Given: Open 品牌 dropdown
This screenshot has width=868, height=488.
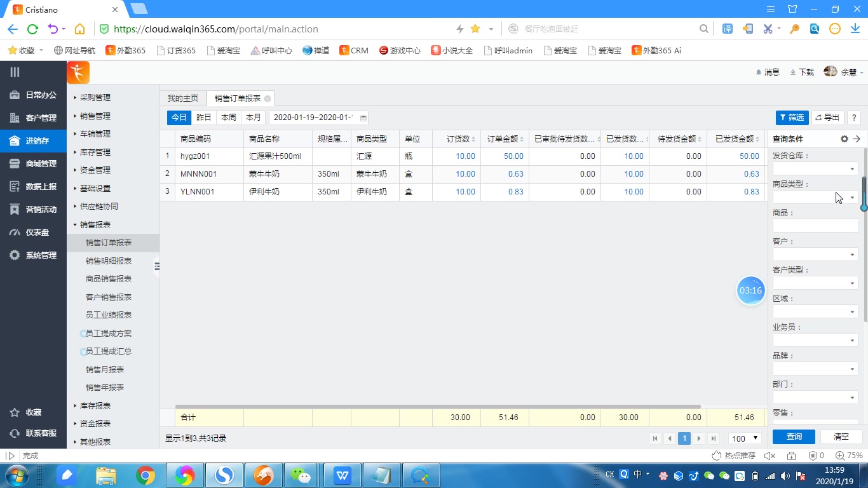Looking at the screenshot, I should pyautogui.click(x=815, y=369).
